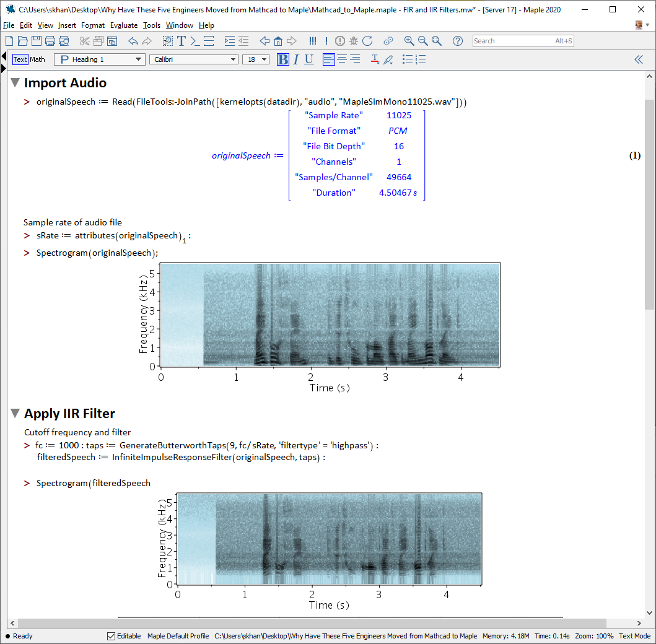
Task: Click the Save worksheet icon
Action: [37, 41]
